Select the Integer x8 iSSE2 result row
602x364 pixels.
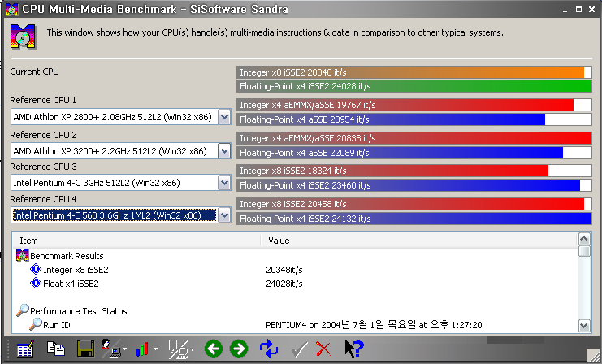(295, 270)
